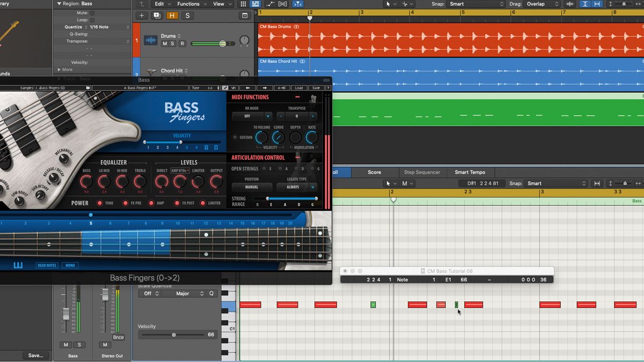Image resolution: width=644 pixels, height=362 pixels.
Task: Click the Save button in the plugin header
Action: [315, 88]
